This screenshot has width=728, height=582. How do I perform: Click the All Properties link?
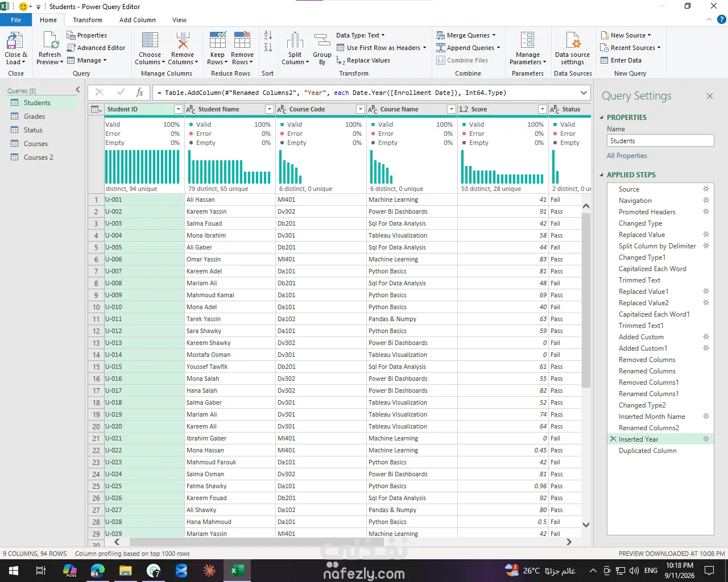pos(627,156)
